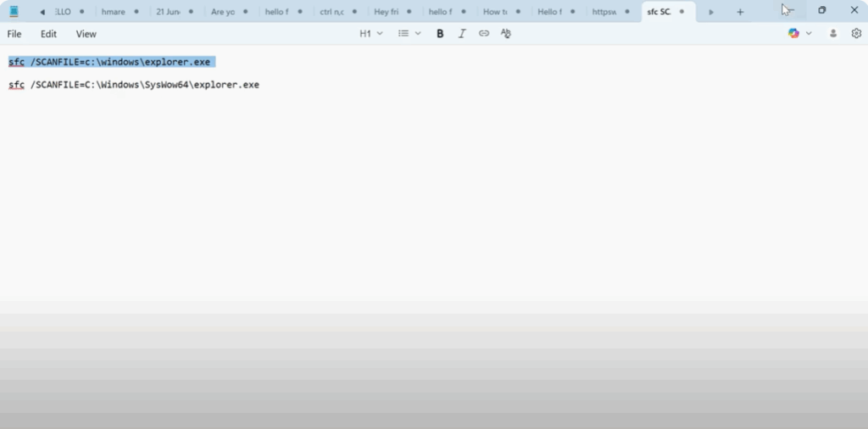Close 21 Jun tab via its dot
This screenshot has height=429, width=868.
point(191,12)
